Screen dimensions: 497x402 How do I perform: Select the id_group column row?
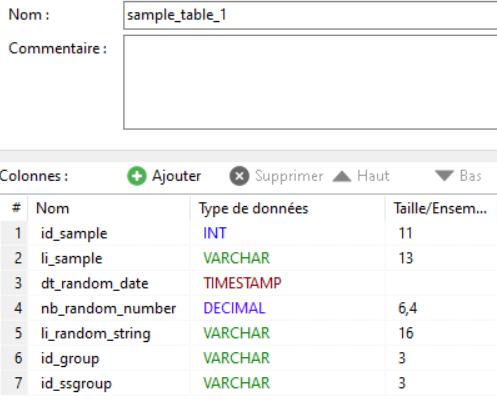click(x=248, y=358)
